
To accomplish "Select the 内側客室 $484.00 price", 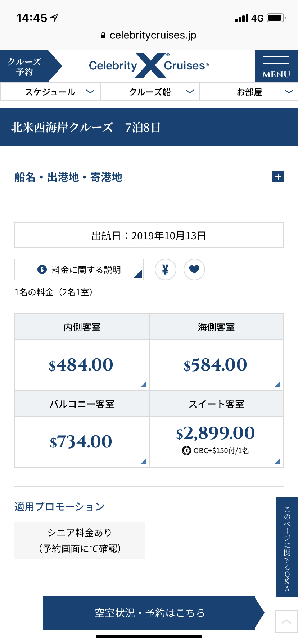I will [82, 365].
